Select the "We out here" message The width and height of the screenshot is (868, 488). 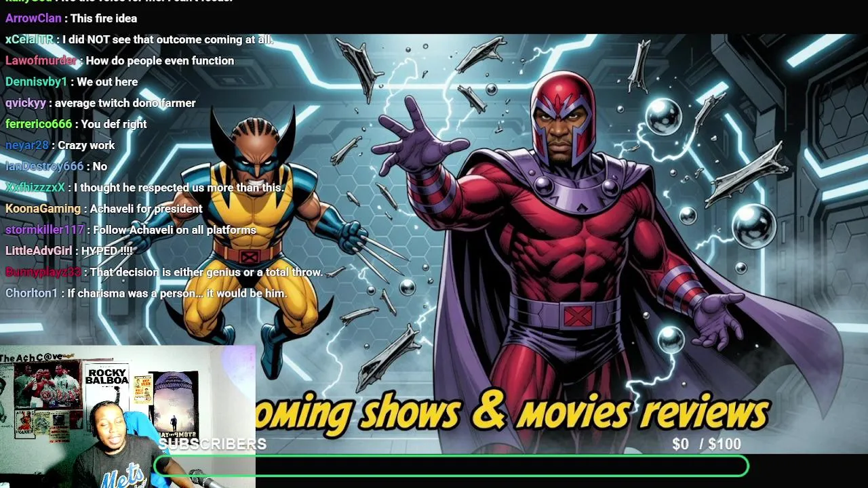107,81
